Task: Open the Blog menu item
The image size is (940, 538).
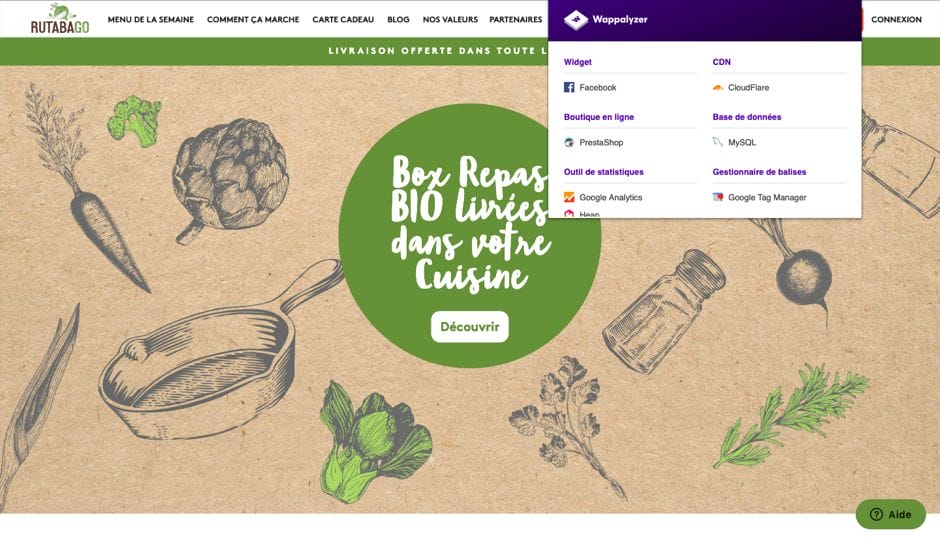Action: [x=398, y=19]
